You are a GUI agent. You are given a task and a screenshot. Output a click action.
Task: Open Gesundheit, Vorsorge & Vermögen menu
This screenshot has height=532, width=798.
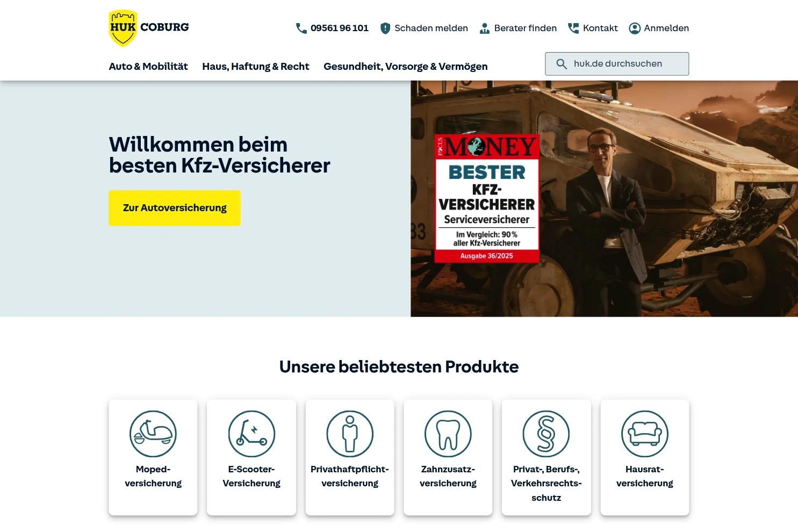coord(406,67)
